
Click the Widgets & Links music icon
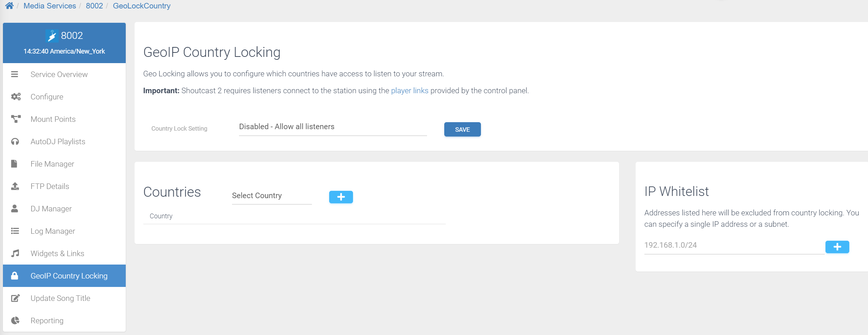(x=15, y=253)
